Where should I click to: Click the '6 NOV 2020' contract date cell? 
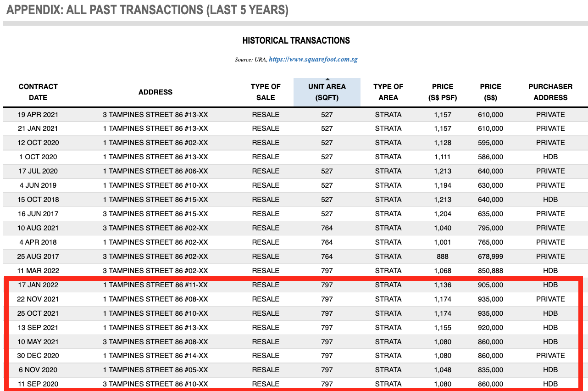click(x=38, y=370)
